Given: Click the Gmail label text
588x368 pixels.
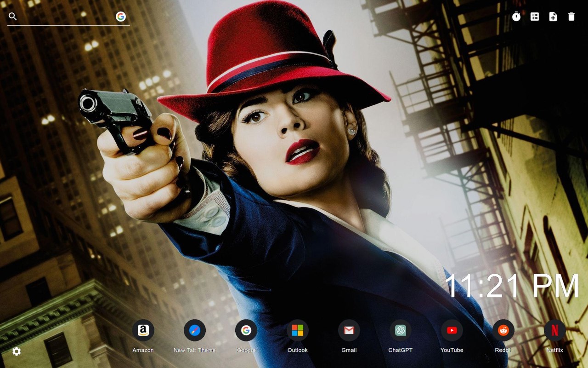Looking at the screenshot, I should [x=349, y=350].
